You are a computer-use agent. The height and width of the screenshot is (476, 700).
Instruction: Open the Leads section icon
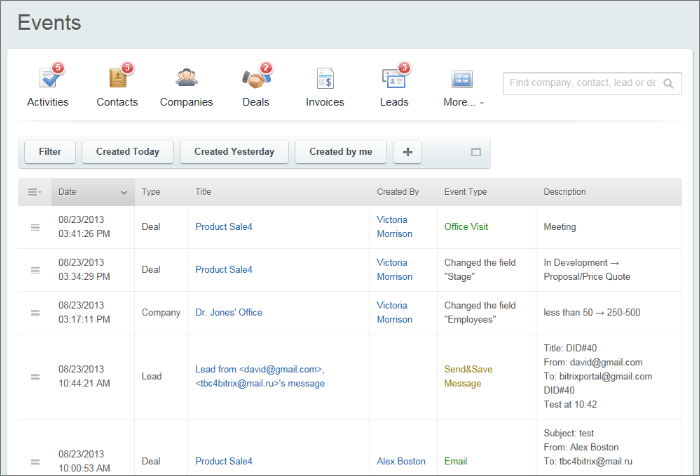click(x=394, y=80)
